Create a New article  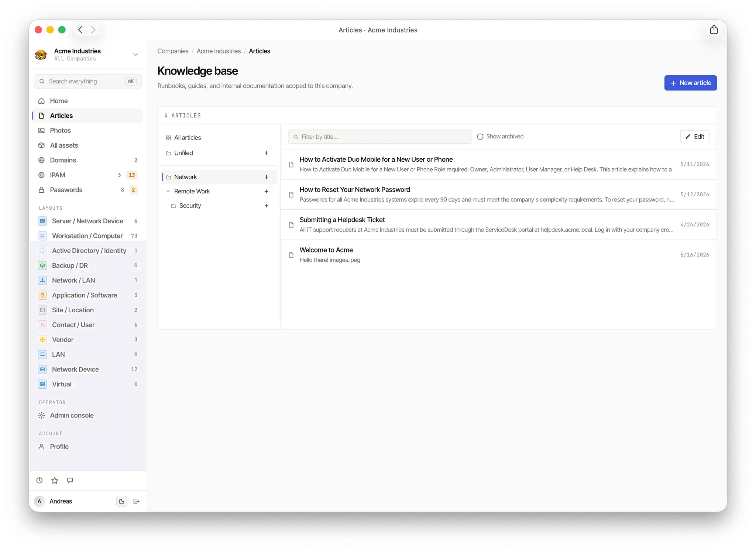click(690, 83)
